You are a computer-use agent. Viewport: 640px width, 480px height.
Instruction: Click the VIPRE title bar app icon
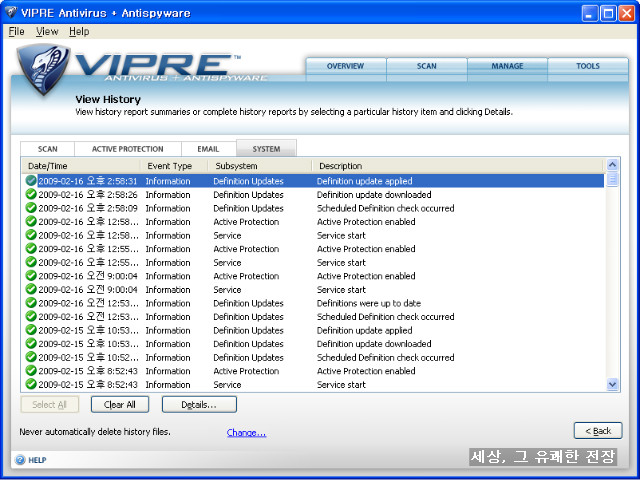coord(11,13)
